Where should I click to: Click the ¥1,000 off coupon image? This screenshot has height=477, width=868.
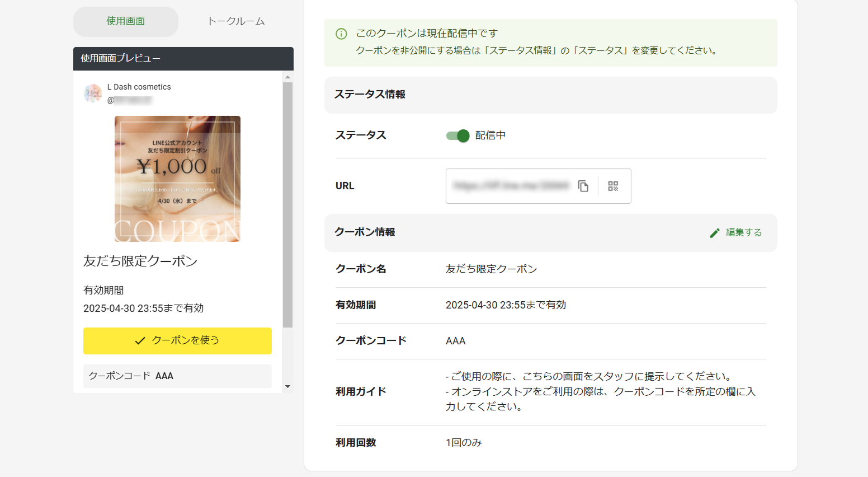point(177,179)
